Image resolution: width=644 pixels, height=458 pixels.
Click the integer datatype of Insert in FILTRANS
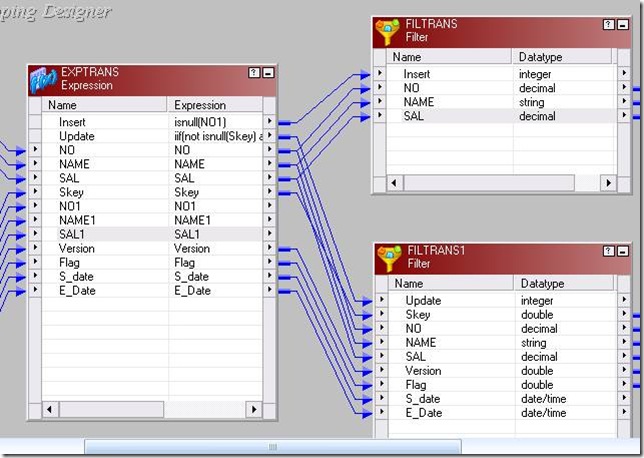click(535, 74)
